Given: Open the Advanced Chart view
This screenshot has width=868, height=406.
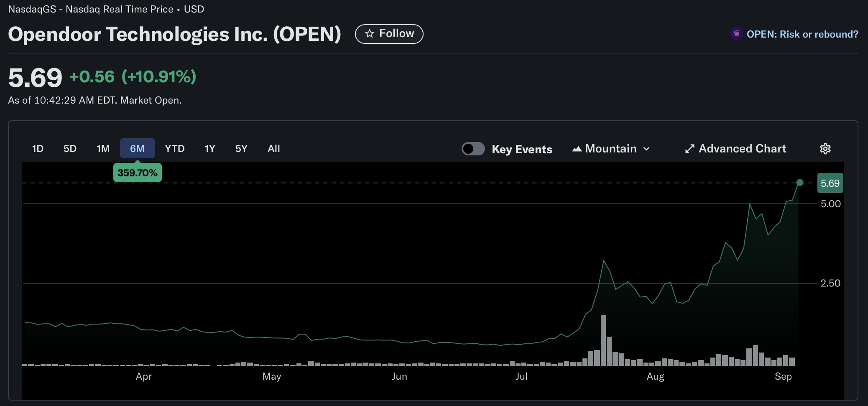Looking at the screenshot, I should pyautogui.click(x=735, y=149).
